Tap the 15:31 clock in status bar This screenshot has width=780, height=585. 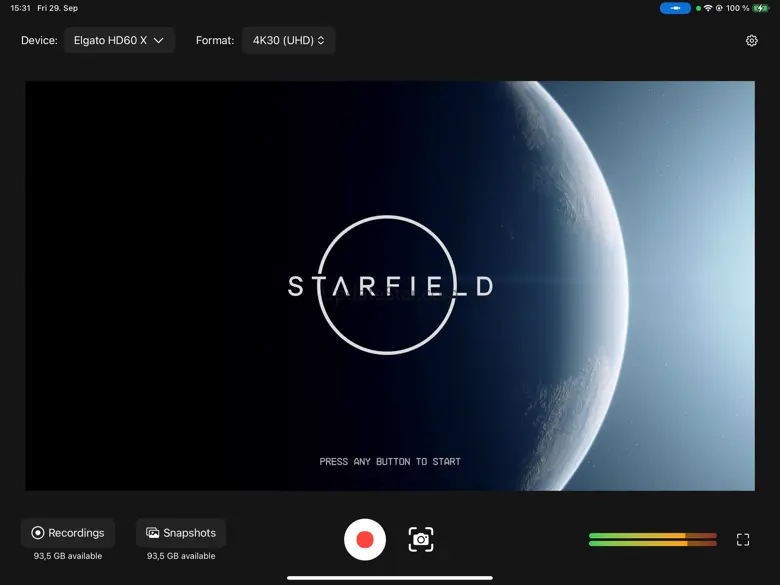tap(20, 8)
